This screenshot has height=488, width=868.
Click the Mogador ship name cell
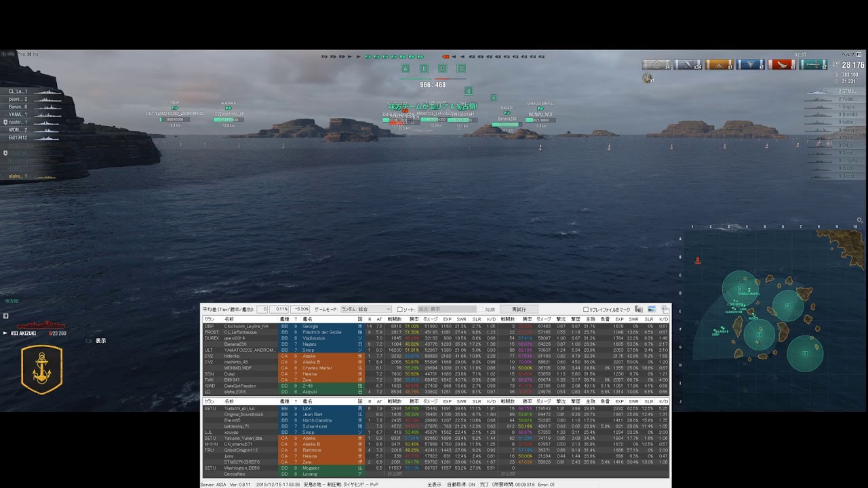pyautogui.click(x=328, y=468)
